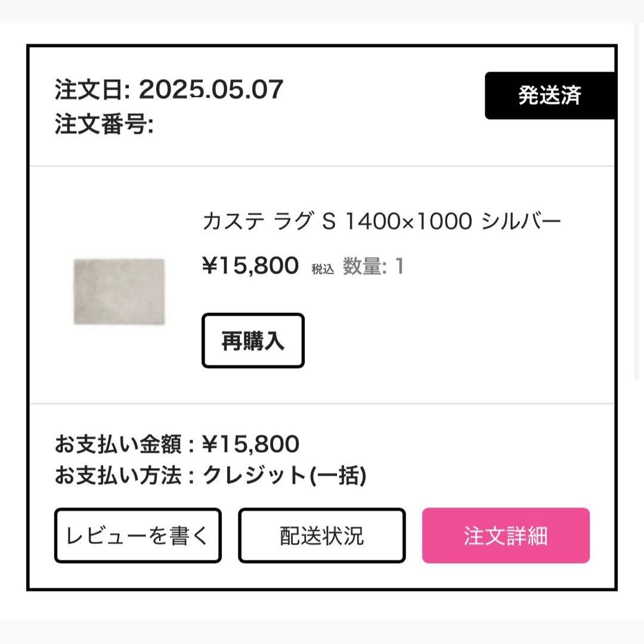This screenshot has width=644, height=644.
Task: Open the pink 注文詳細 order details button
Action: coord(506,535)
